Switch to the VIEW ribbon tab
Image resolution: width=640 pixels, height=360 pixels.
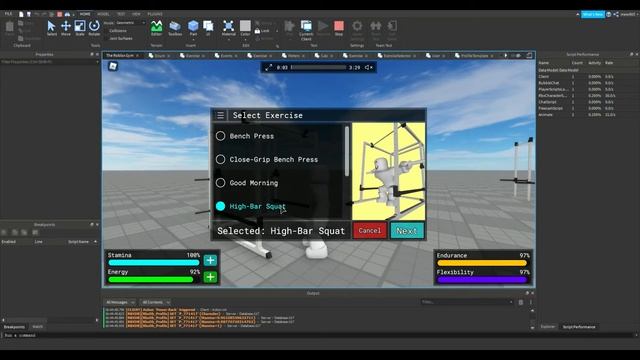click(136, 14)
